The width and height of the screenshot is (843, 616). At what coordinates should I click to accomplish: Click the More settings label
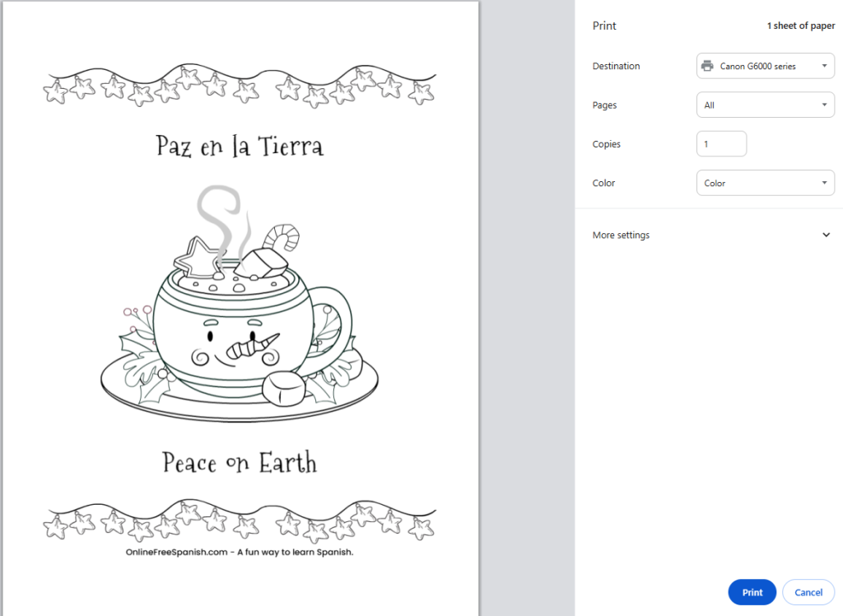pyautogui.click(x=621, y=235)
